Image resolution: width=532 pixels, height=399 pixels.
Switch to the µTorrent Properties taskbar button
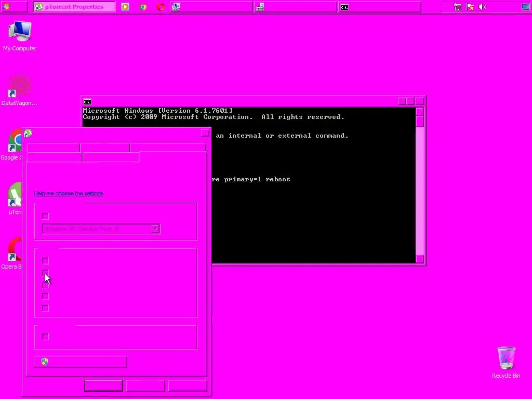(x=74, y=7)
